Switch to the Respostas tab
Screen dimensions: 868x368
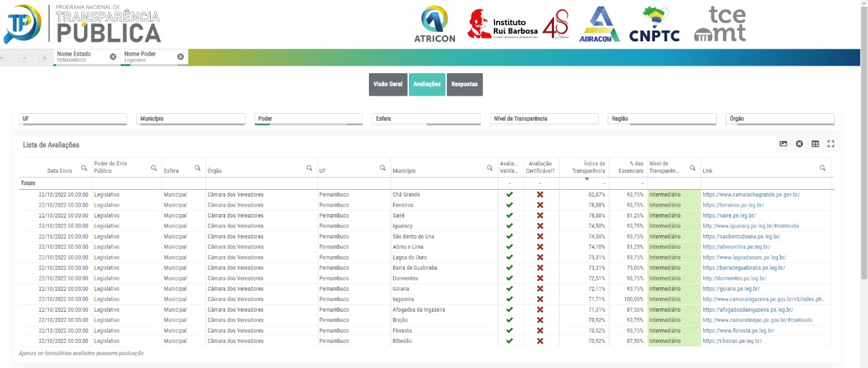pos(465,85)
